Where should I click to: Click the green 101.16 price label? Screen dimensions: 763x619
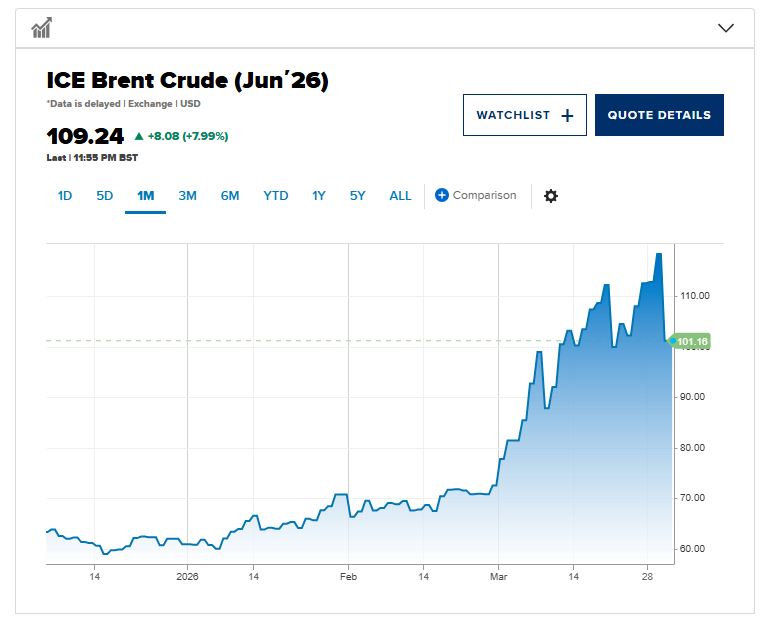[692, 342]
